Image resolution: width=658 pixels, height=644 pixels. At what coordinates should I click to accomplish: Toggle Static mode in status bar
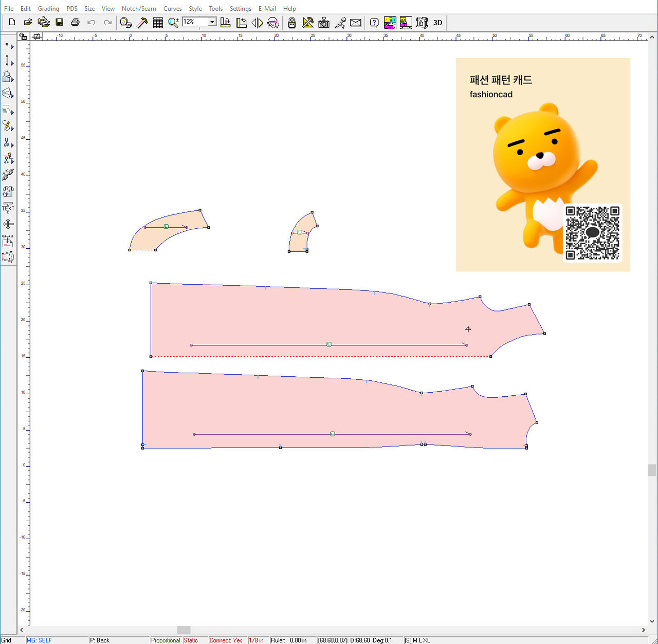pos(191,640)
